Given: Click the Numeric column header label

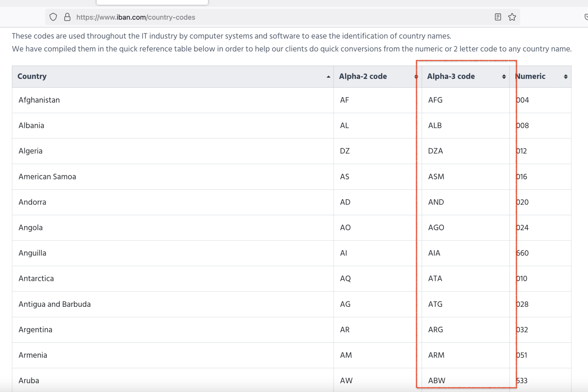Looking at the screenshot, I should pyautogui.click(x=531, y=76).
